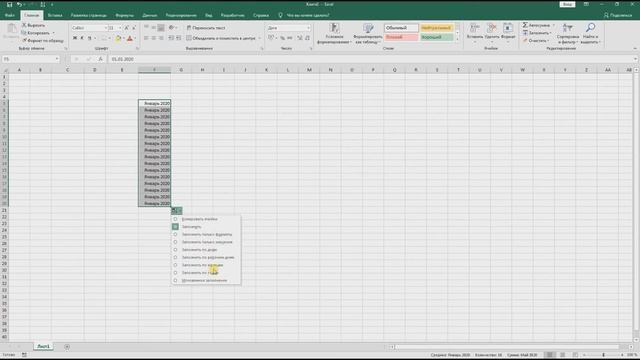Image resolution: width=640 pixels, height=360 pixels.
Task: Click the Format Painter (Формат по образцу) brush
Action: pyautogui.click(x=24, y=40)
